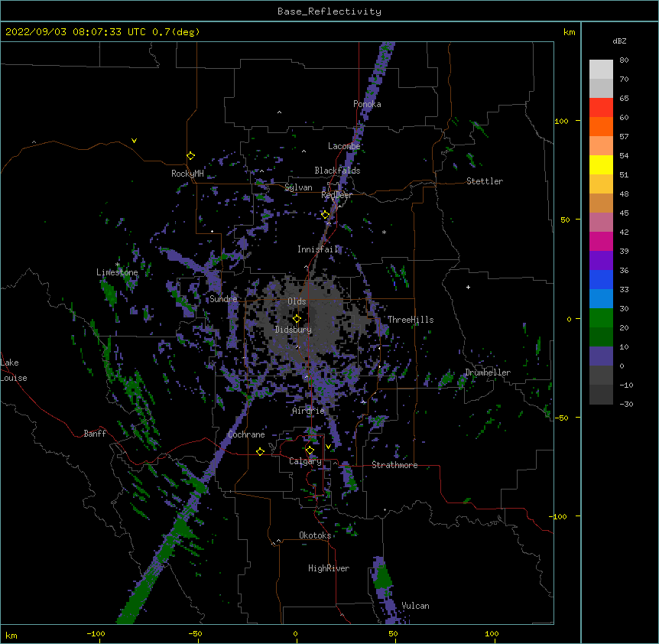659x644 pixels.
Task: Select the white plus marker north of Drumheller
Action: click(x=468, y=287)
